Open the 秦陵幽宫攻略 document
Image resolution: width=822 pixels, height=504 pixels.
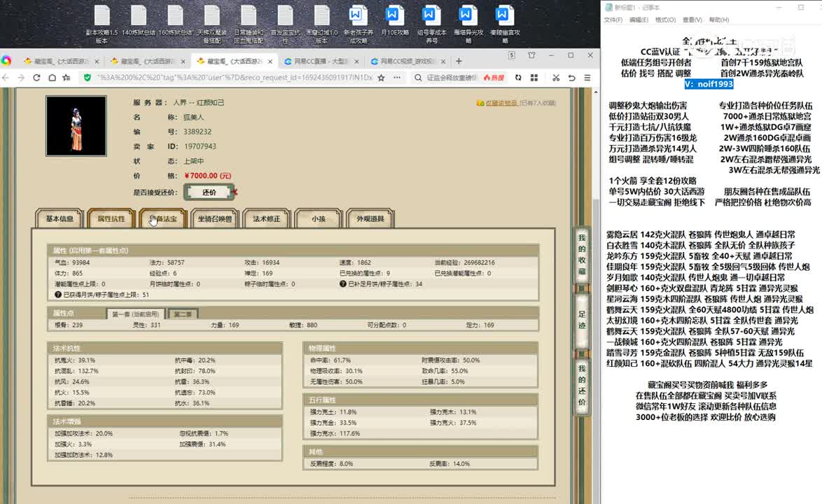pos(505,24)
